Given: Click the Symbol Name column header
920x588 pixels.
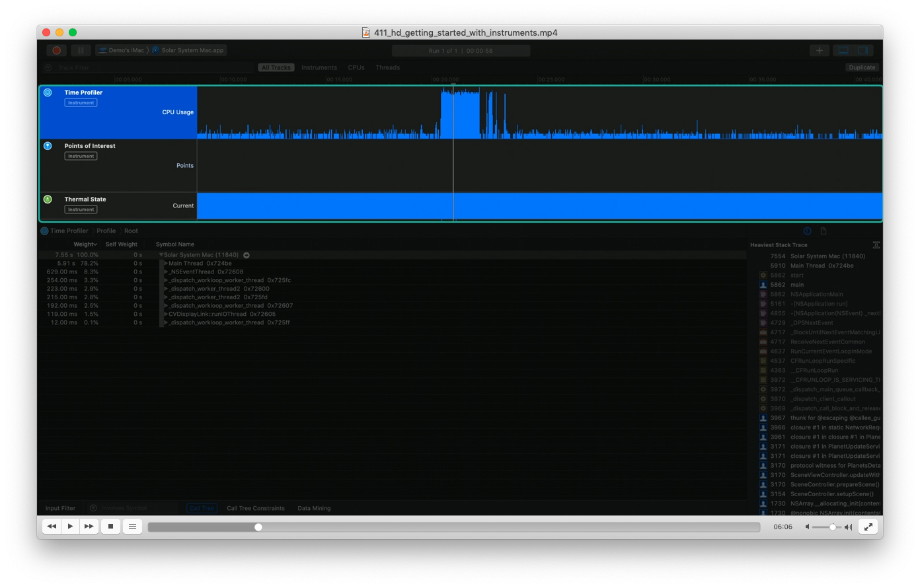Looking at the screenshot, I should coord(175,244).
